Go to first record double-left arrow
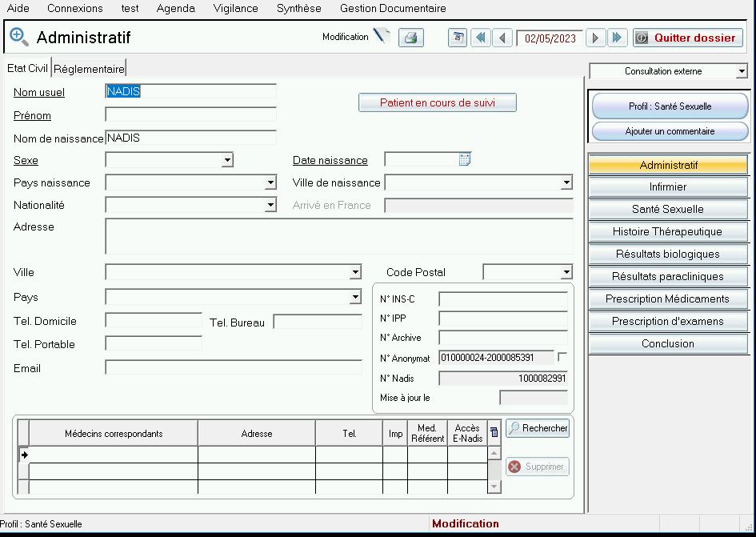Screen dimensions: 756x537 click(480, 38)
